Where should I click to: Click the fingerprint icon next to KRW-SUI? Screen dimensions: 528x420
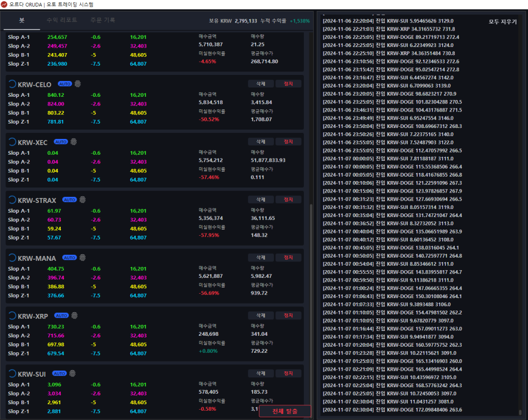click(72, 374)
